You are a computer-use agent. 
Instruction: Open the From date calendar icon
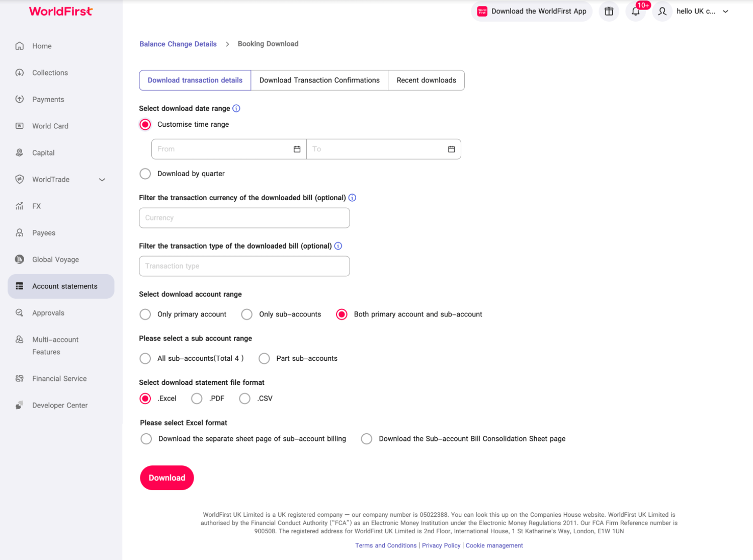[x=297, y=149]
